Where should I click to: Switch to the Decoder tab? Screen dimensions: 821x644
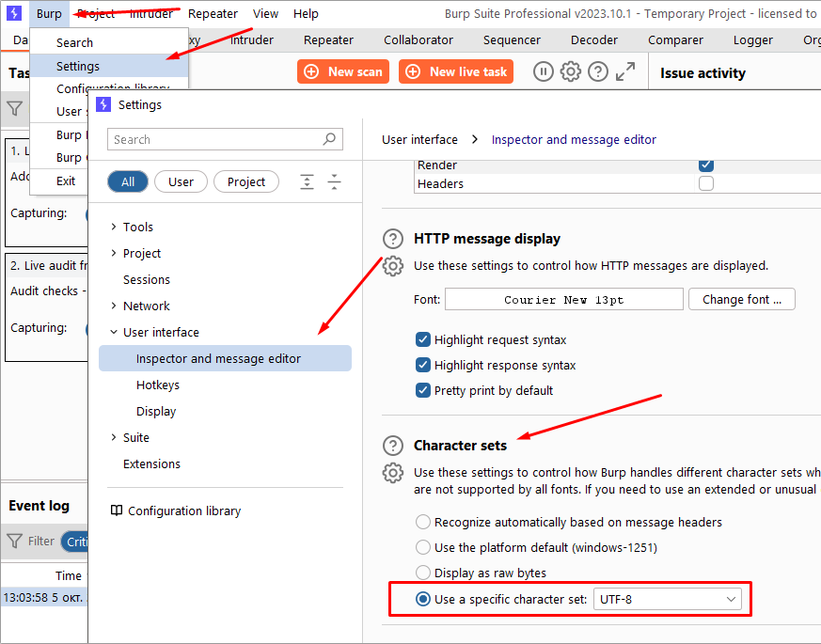click(594, 40)
